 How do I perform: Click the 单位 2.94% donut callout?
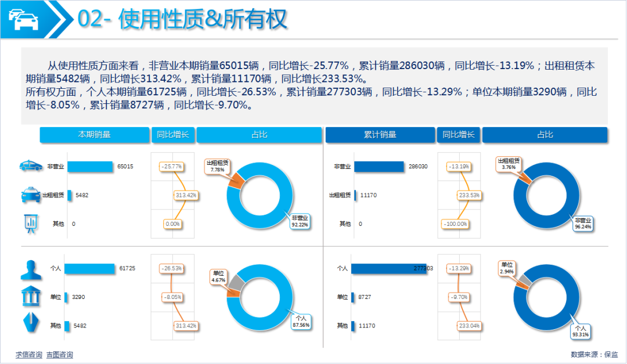tap(507, 268)
